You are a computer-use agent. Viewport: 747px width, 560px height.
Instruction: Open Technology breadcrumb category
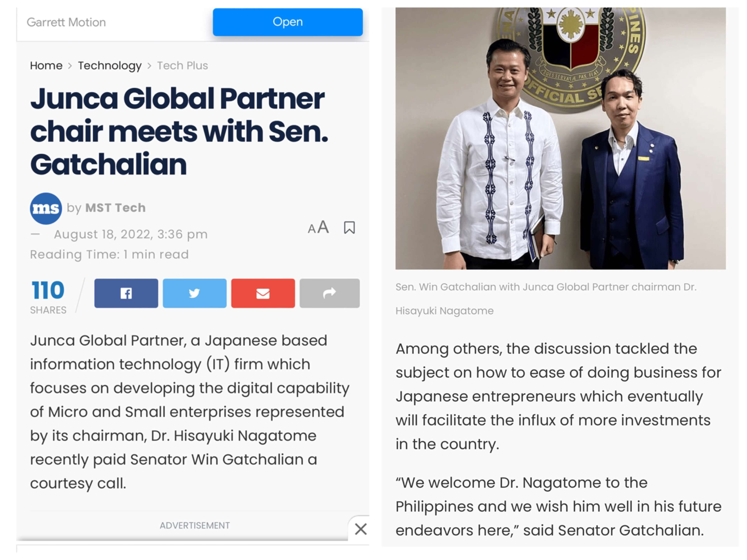click(x=110, y=66)
